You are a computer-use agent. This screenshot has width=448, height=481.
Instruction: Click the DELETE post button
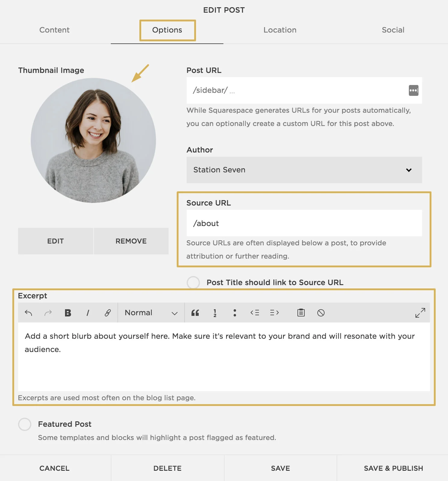[167, 468]
